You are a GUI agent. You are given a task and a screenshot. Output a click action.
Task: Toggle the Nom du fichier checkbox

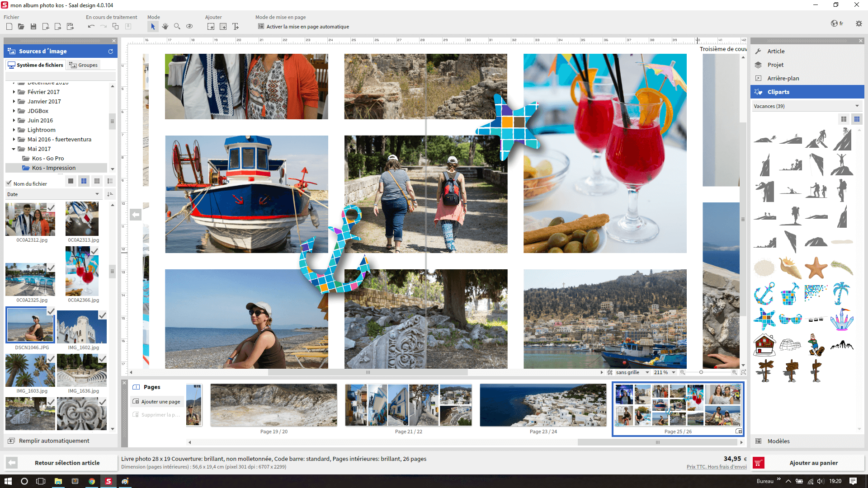pyautogui.click(x=9, y=183)
